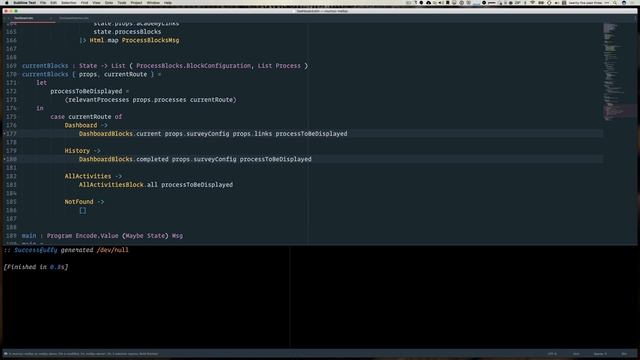Switch to the second file tab

pyautogui.click(x=73, y=18)
